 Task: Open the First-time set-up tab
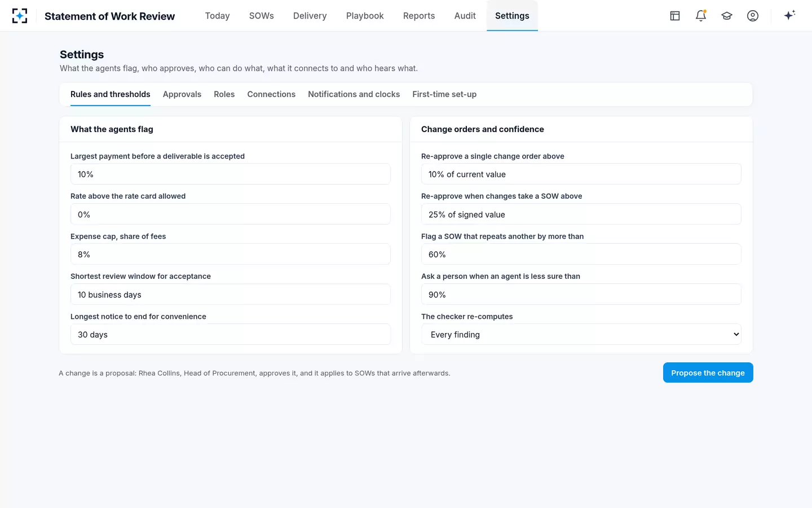[x=444, y=94]
